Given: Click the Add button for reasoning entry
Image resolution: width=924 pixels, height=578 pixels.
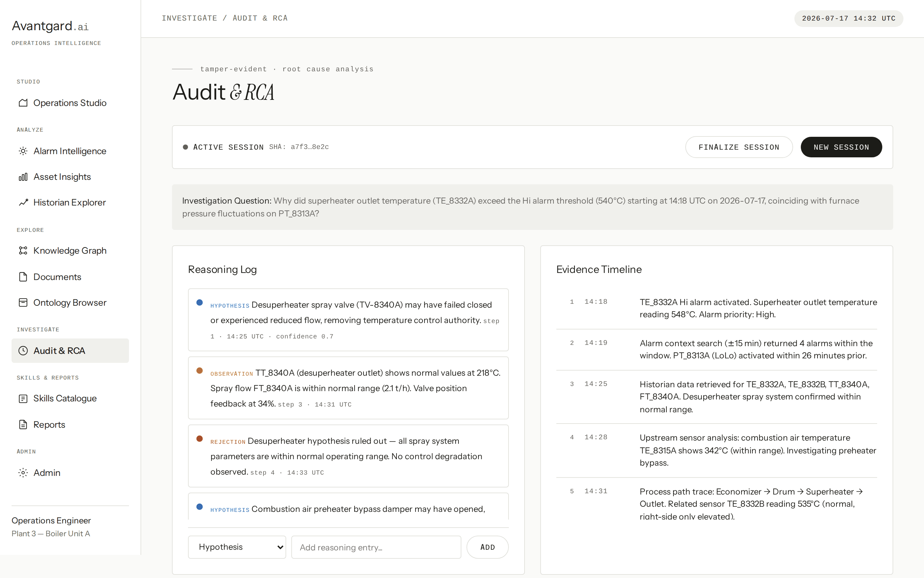Looking at the screenshot, I should [x=488, y=547].
